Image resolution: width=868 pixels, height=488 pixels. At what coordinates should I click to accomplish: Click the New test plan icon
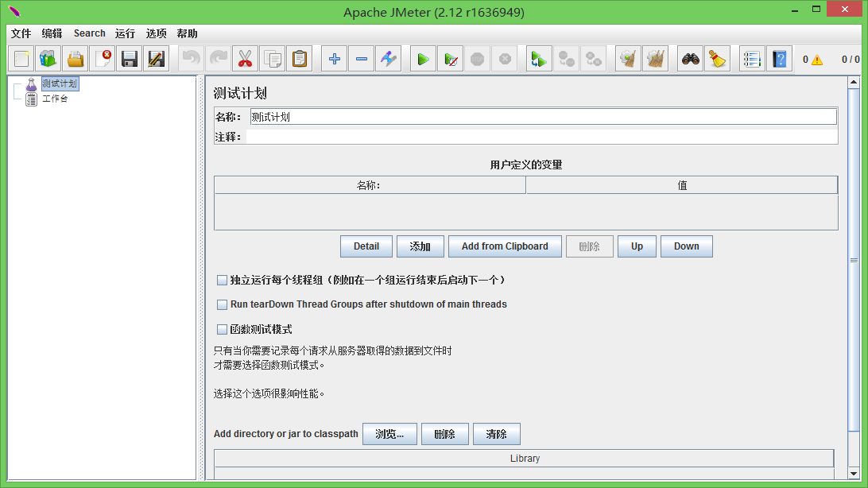pyautogui.click(x=21, y=59)
